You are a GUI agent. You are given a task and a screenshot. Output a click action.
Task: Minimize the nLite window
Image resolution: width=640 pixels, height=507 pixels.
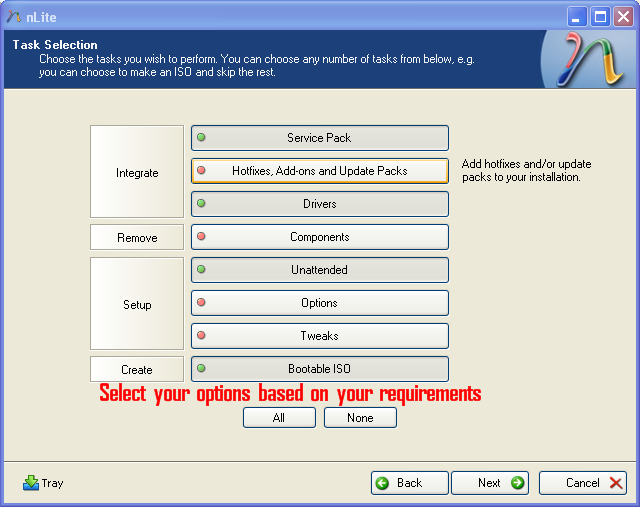click(576, 17)
